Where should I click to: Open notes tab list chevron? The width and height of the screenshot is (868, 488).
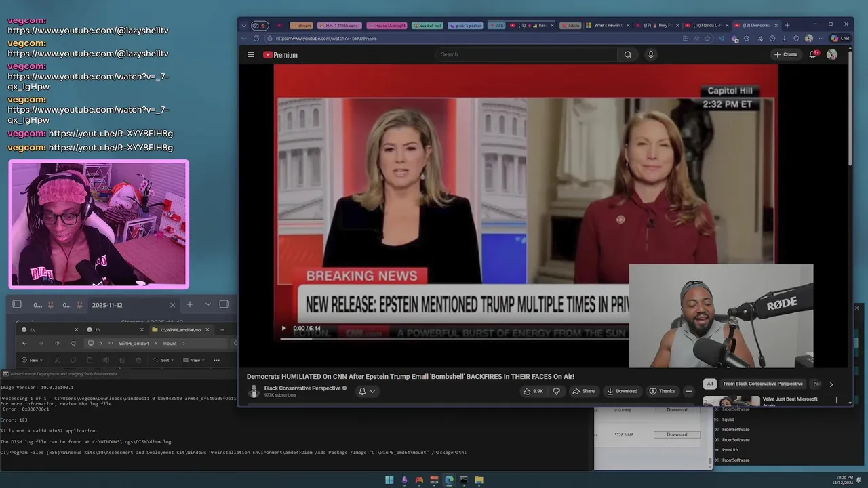click(208, 304)
